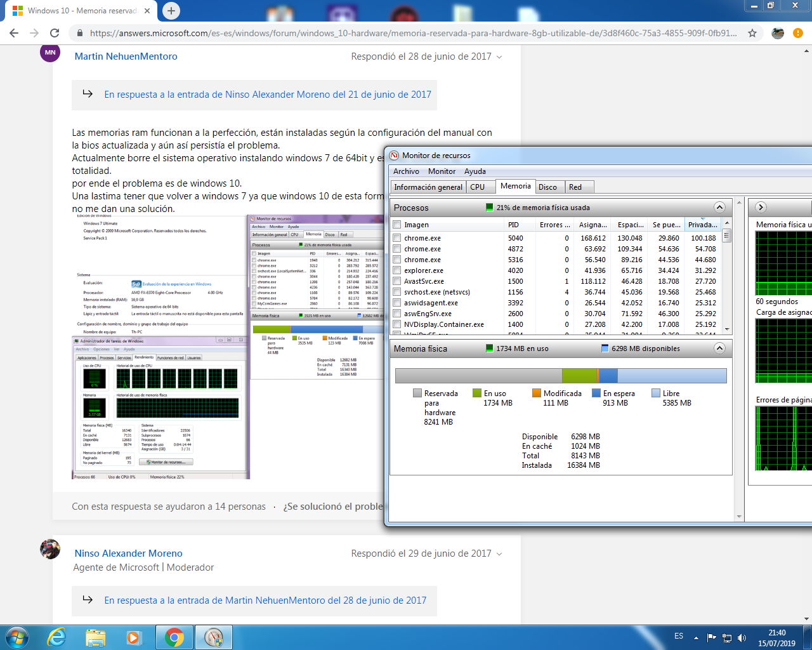The image size is (812, 650).
Task: View site security info via lock icon
Action: pyautogui.click(x=79, y=33)
